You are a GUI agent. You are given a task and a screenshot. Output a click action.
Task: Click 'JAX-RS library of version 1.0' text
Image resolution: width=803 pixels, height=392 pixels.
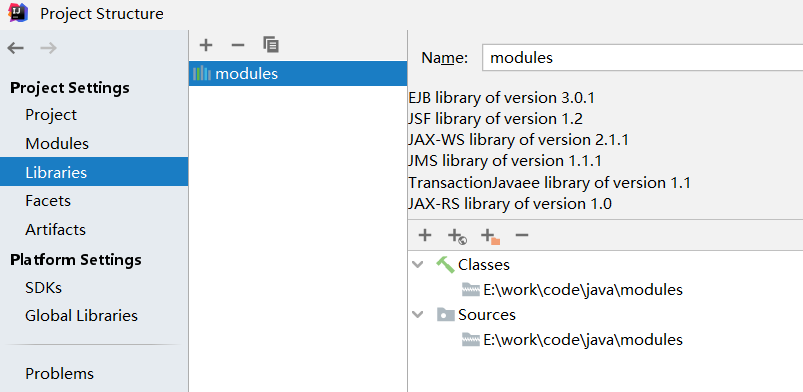(510, 204)
